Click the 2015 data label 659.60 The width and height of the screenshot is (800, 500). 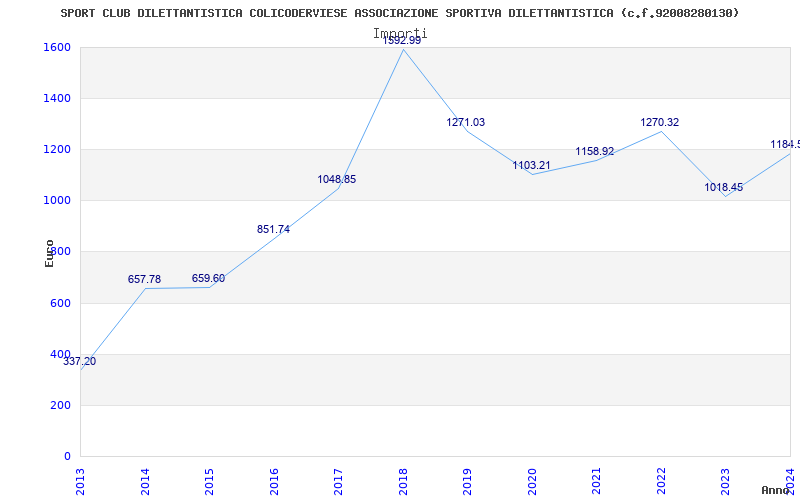point(208,278)
